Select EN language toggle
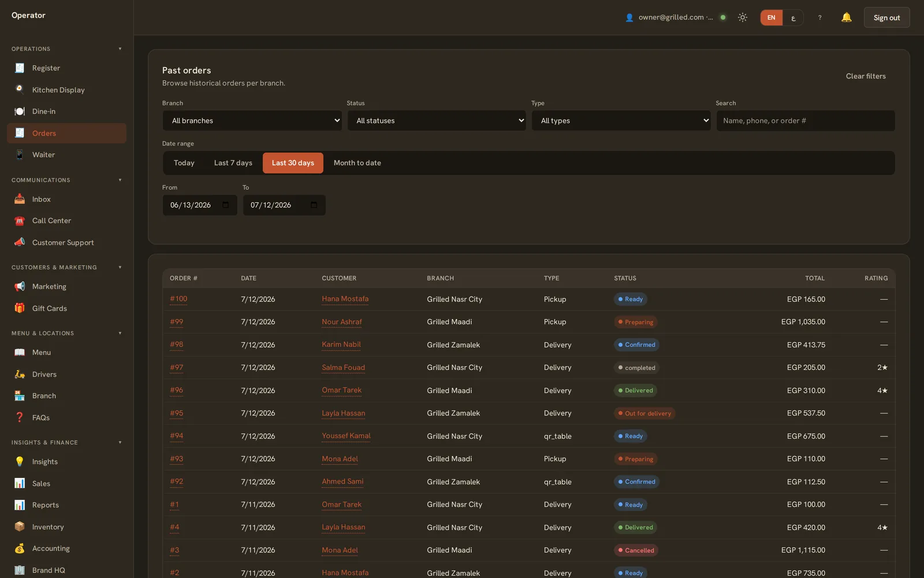924x578 pixels. (x=772, y=18)
